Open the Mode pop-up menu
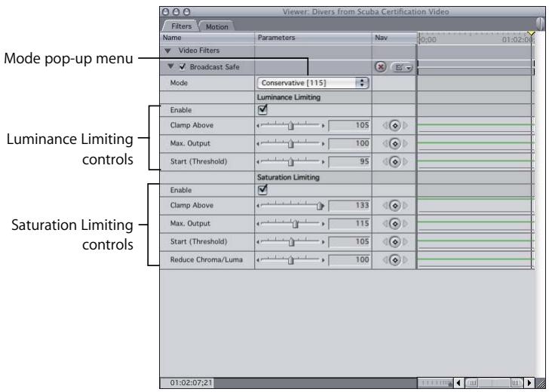The image size is (549, 392). coord(313,83)
